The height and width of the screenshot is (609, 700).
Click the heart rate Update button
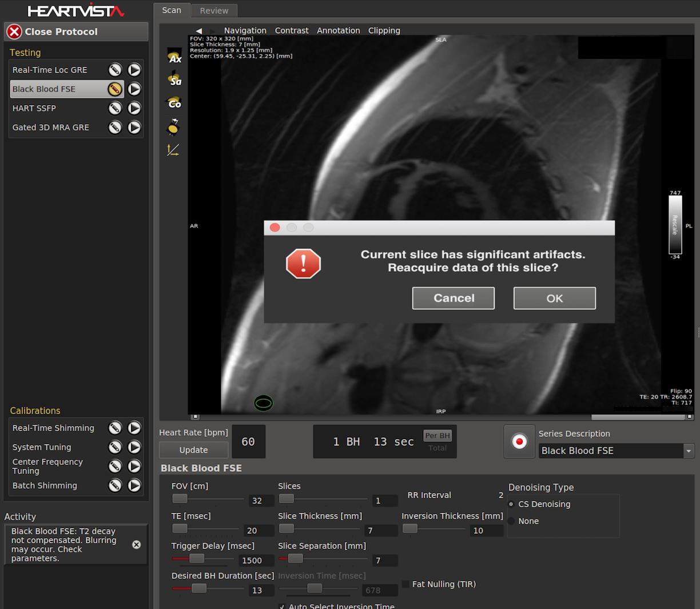click(193, 450)
